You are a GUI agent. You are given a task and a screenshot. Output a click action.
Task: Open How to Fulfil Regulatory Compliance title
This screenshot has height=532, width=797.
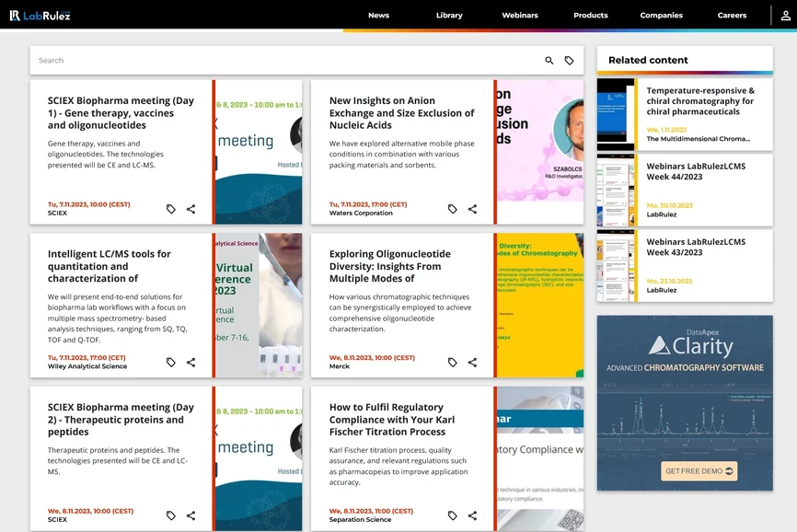pos(392,420)
